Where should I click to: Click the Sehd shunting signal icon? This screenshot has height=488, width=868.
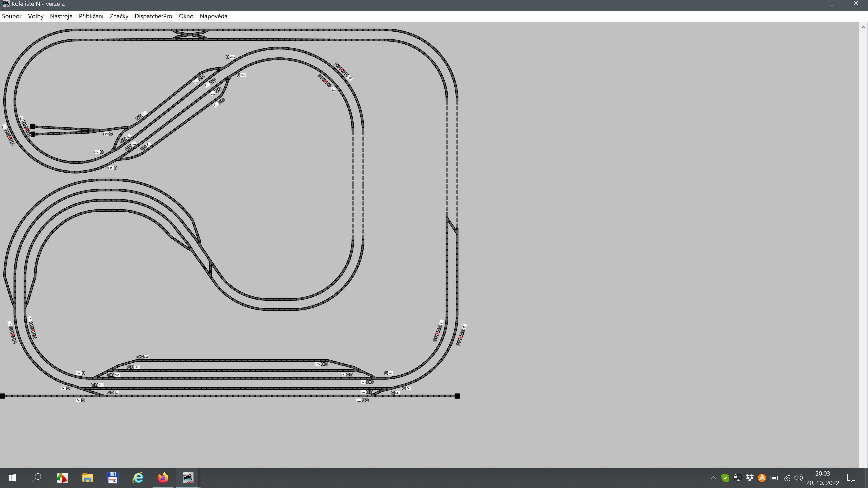coord(111,134)
